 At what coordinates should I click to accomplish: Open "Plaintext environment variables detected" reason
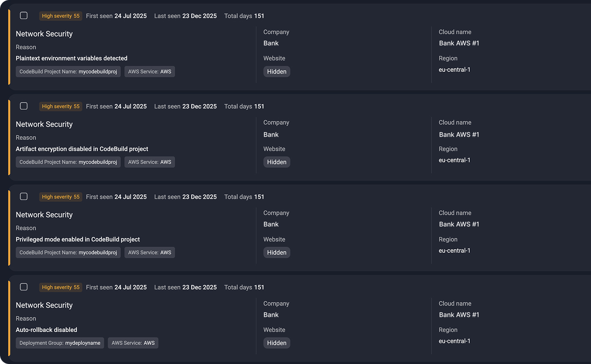click(x=71, y=59)
